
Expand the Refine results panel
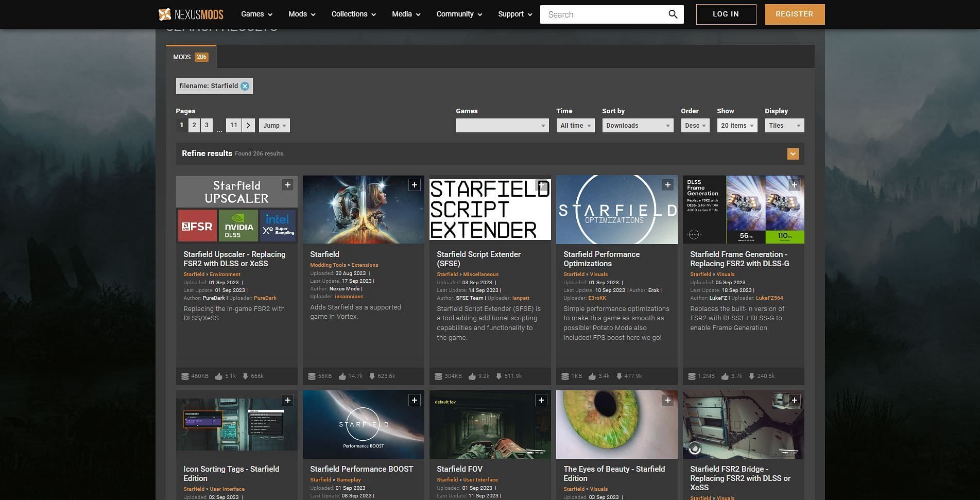click(793, 154)
